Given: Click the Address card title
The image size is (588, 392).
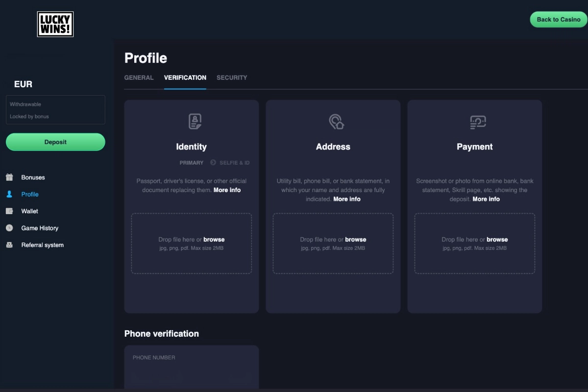Looking at the screenshot, I should (333, 147).
